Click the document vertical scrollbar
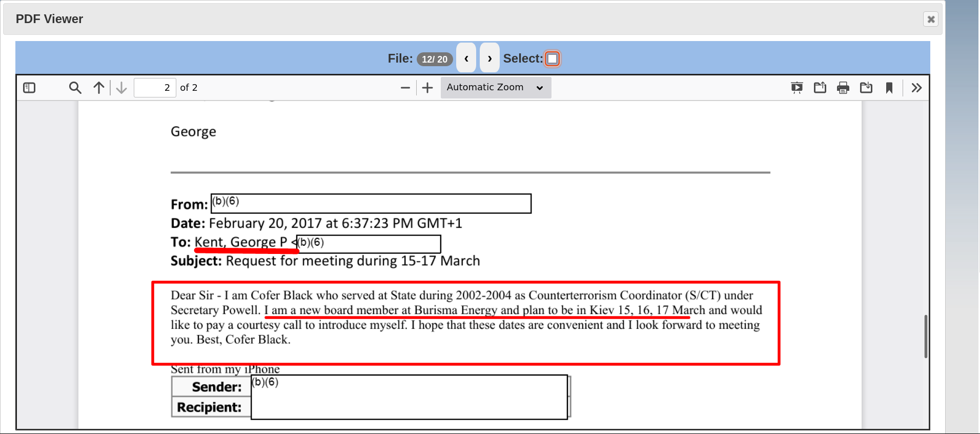Image resolution: width=980 pixels, height=434 pixels. [x=926, y=336]
